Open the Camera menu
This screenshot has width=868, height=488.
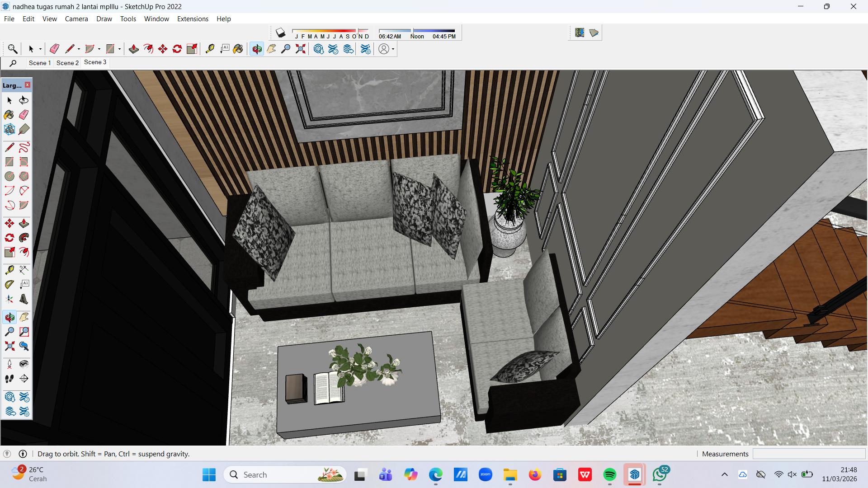[x=76, y=19]
